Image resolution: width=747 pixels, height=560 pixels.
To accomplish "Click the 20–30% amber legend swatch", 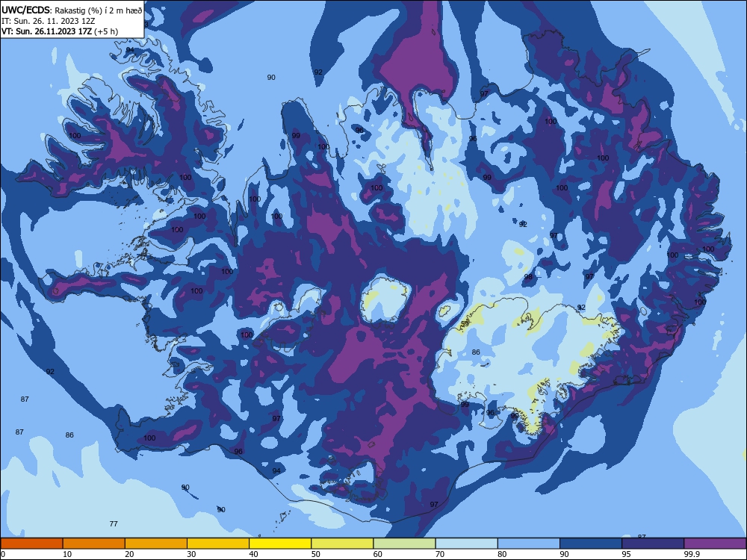I will pyautogui.click(x=156, y=544).
